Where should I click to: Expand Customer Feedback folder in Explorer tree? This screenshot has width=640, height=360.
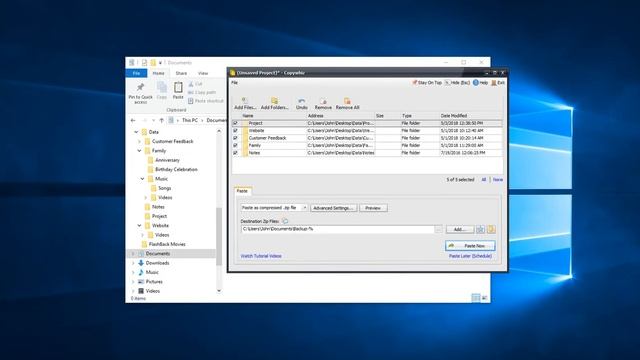[x=139, y=141]
